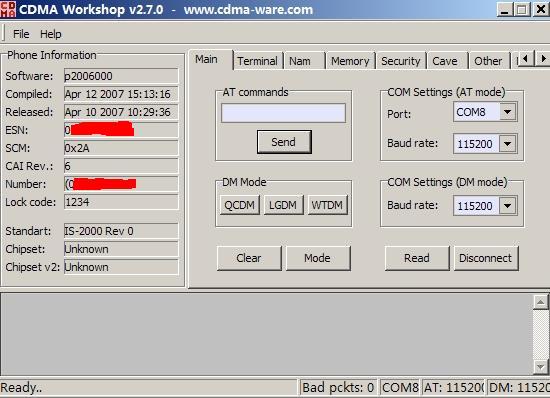Switch to the Cave tab
The image size is (550, 398).
coord(447,61)
